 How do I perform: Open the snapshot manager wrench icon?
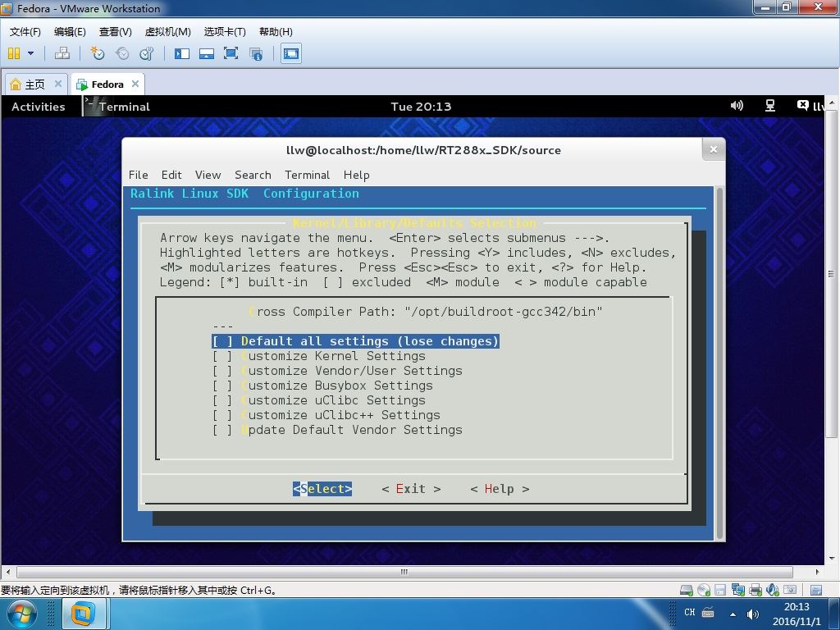[x=147, y=53]
